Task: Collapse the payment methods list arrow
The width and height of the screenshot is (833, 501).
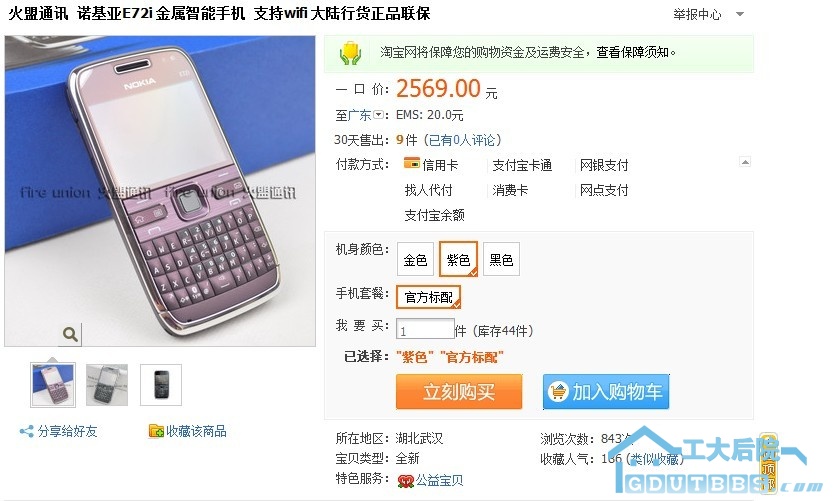Action: pyautogui.click(x=745, y=162)
